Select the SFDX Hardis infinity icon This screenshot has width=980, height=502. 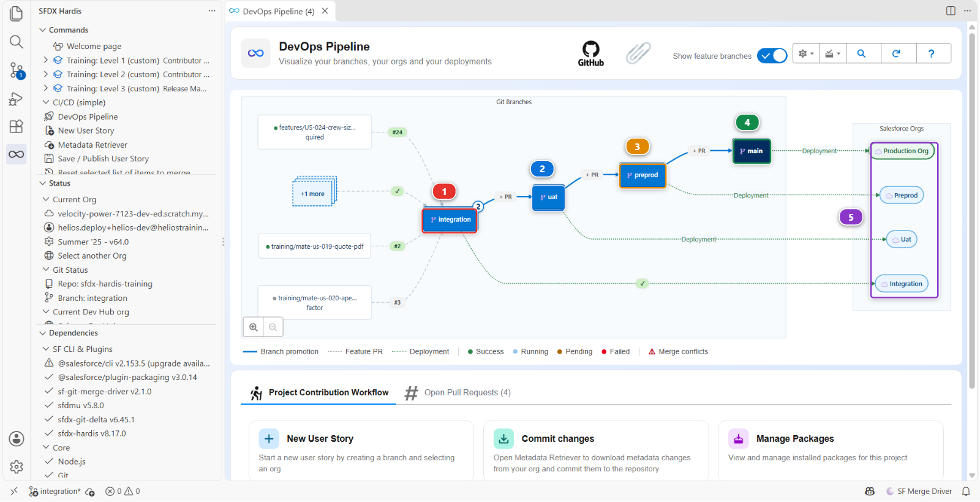coord(17,154)
